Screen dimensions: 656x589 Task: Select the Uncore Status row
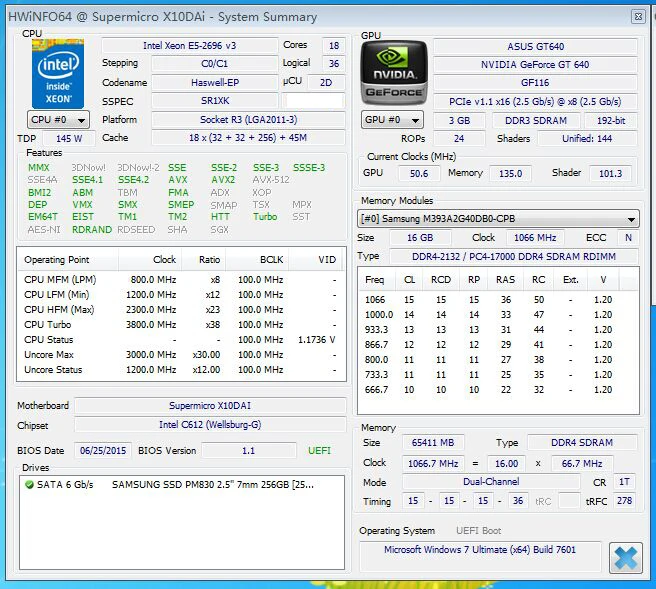click(x=181, y=370)
